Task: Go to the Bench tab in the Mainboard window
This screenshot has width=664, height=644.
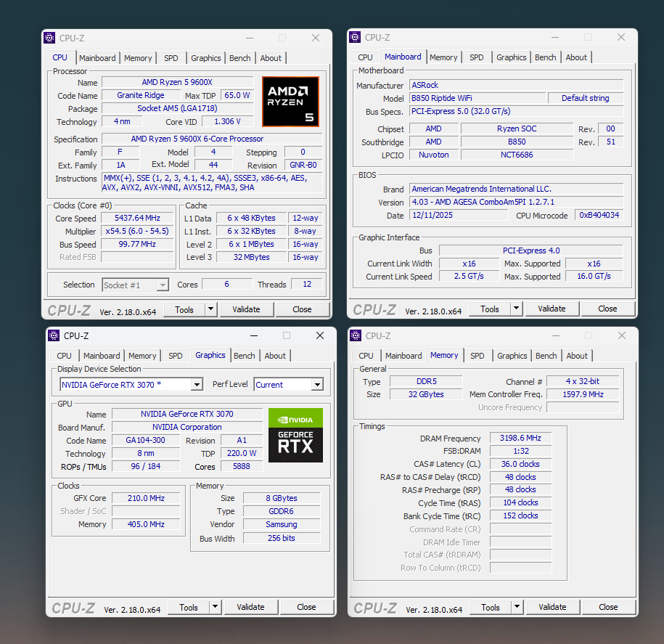Action: 546,57
